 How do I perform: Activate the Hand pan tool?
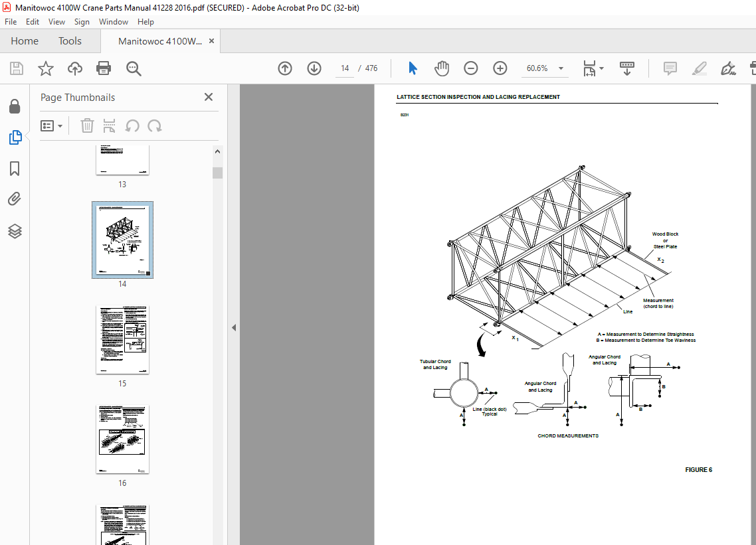[x=442, y=68]
